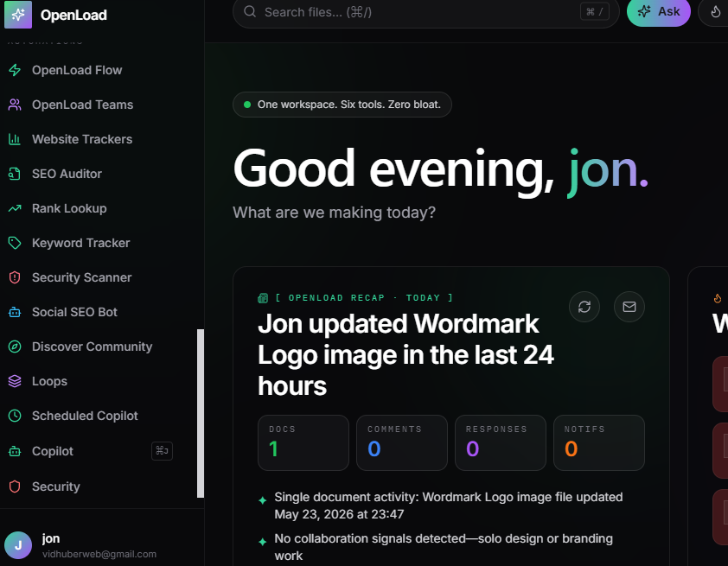Click the OpenLoad Flow lightning icon
728x566 pixels.
15,70
